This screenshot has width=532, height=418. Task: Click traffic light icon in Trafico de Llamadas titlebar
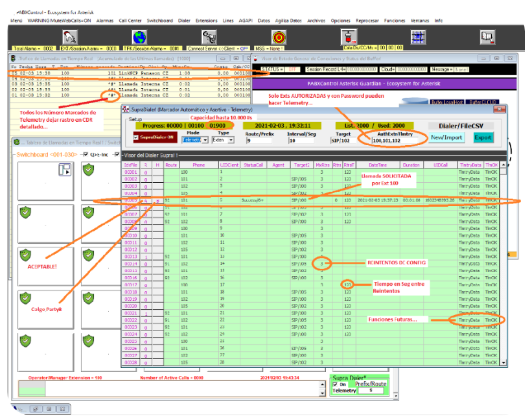(13, 58)
